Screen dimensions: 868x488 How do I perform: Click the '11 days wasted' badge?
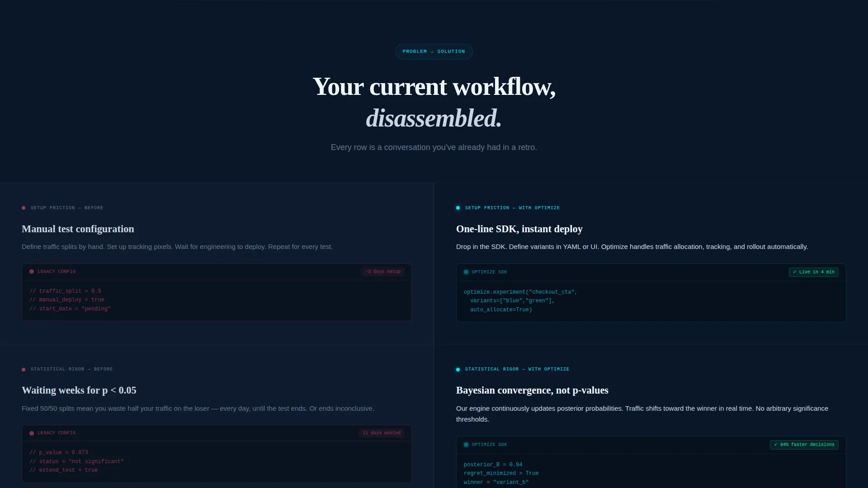[382, 433]
